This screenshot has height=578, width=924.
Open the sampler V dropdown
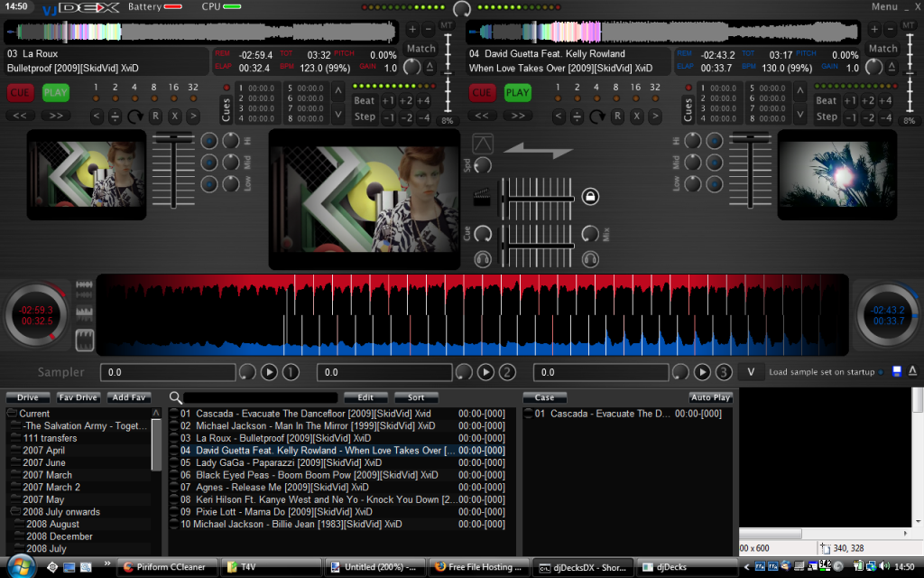751,372
